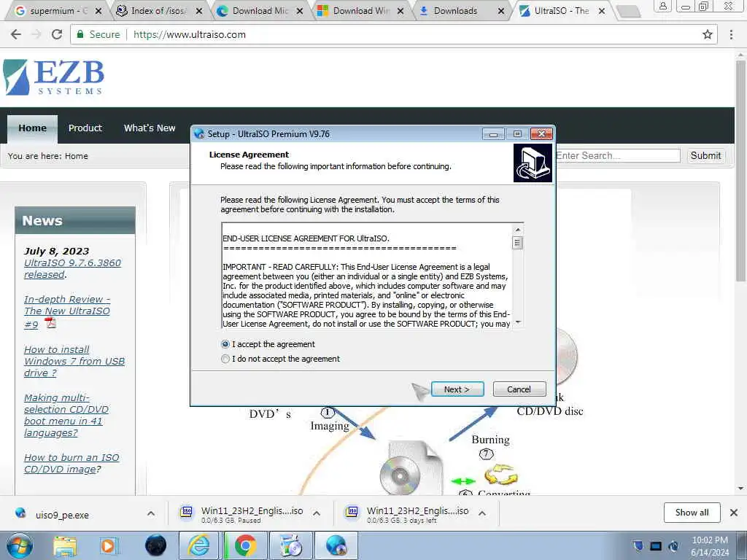Open the Product nav item

point(85,128)
